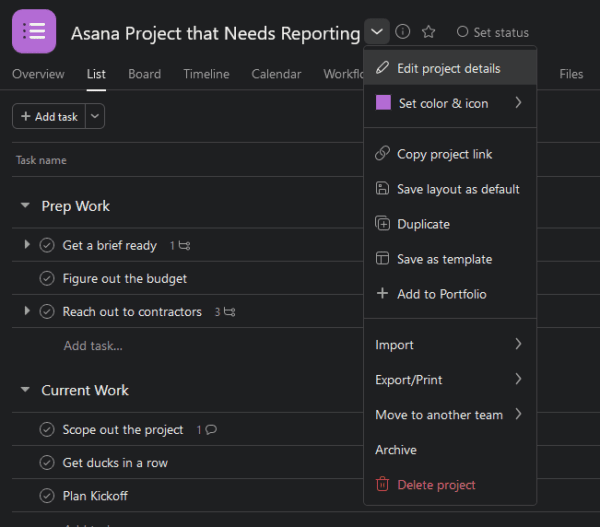This screenshot has width=600, height=527.
Task: Click Add task… under Prep Work
Action: click(x=93, y=346)
